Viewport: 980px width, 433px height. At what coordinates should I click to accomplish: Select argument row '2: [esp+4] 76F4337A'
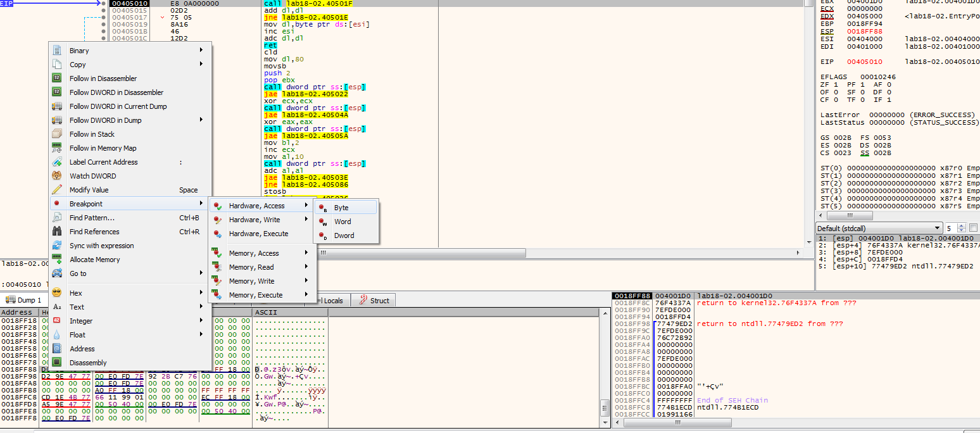pyautogui.click(x=898, y=245)
